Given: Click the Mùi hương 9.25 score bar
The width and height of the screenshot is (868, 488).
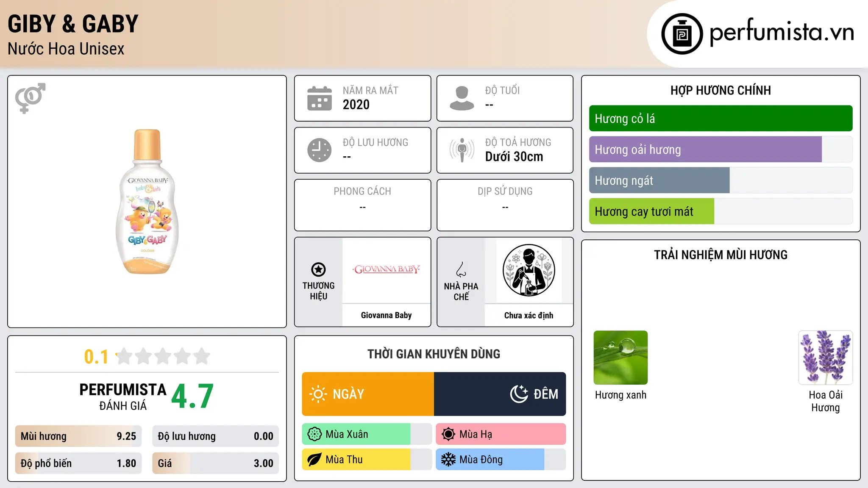Looking at the screenshot, I should point(78,436).
